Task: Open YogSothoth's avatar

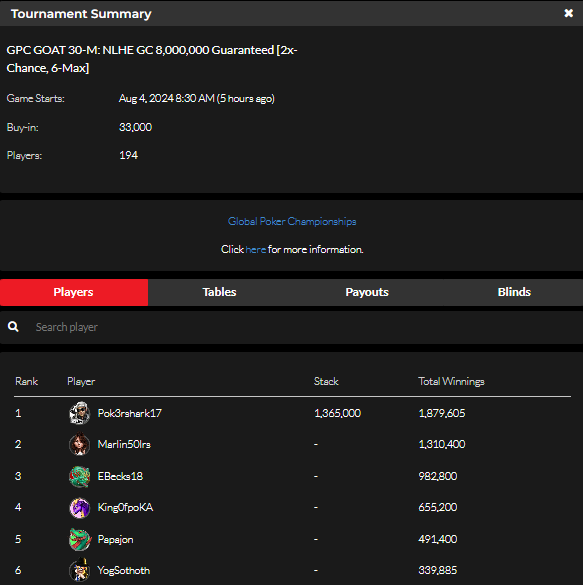Action: click(79, 570)
